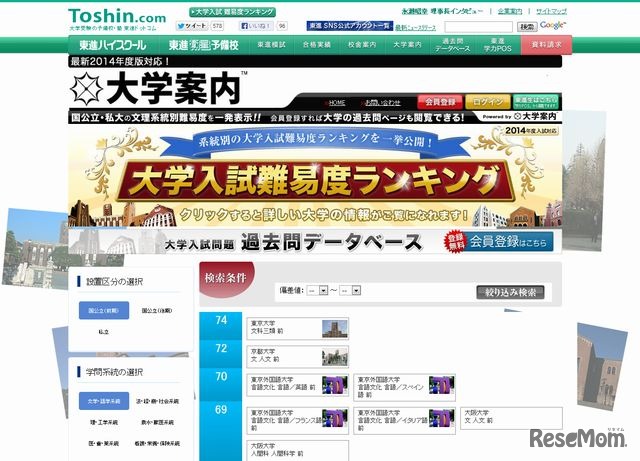
Task: Open 東進 SNS公式アカウント一覧 banner
Action: tap(349, 26)
